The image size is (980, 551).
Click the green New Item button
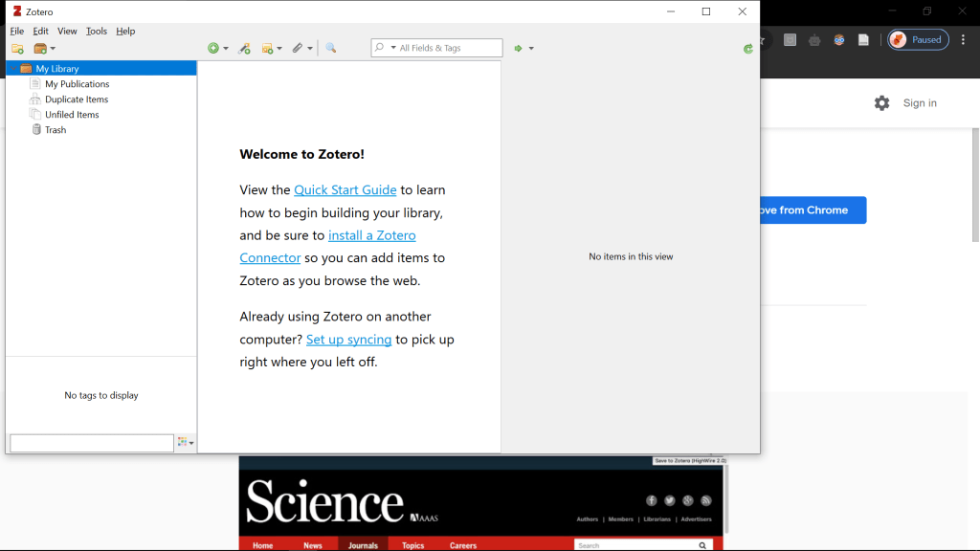click(214, 49)
